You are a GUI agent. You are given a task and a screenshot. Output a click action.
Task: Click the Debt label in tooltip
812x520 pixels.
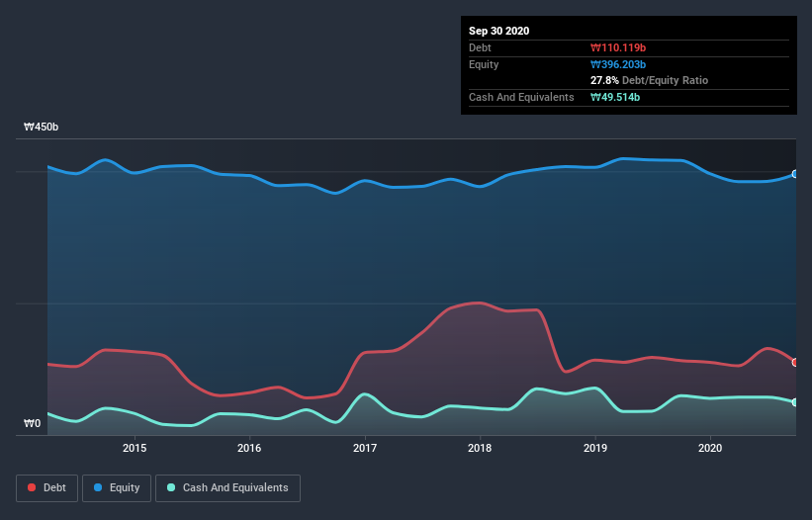click(480, 47)
